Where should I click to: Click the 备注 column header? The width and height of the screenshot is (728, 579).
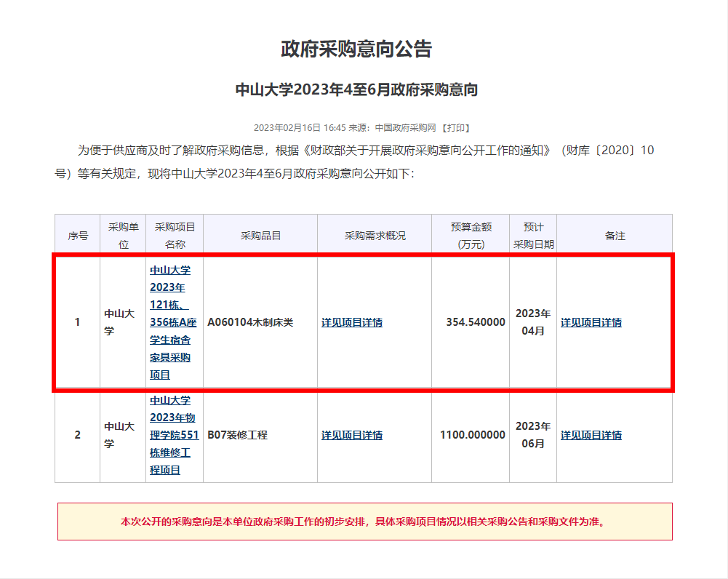[x=615, y=236]
